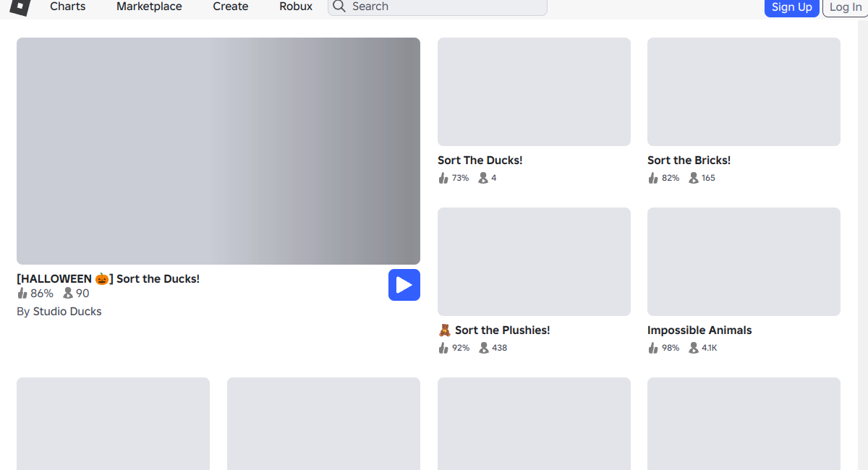Click thumbs-up icon under Impossible Animals
Screen dimensions: 868x470
point(653,348)
